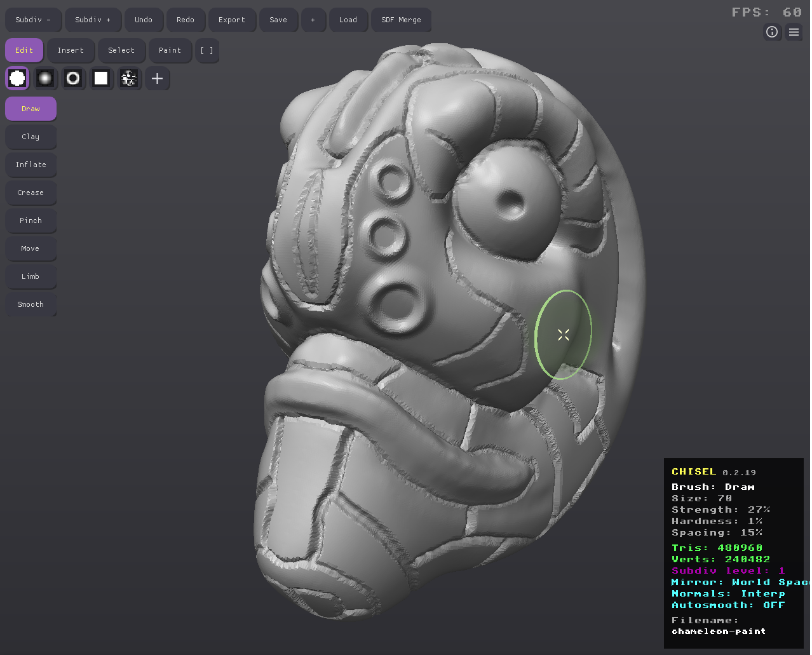Click the brackets [ ] button
The height and width of the screenshot is (655, 812).
click(206, 50)
